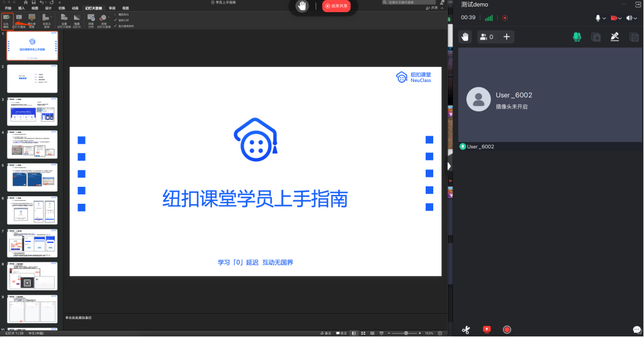Click fit slide to window icon
The image size is (644, 337).
coord(440,334)
